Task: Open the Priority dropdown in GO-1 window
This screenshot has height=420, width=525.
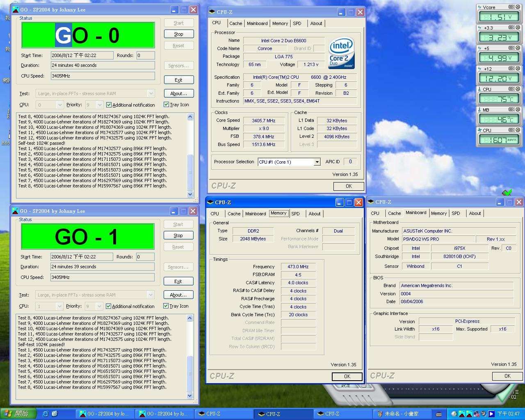Action: 99,306
